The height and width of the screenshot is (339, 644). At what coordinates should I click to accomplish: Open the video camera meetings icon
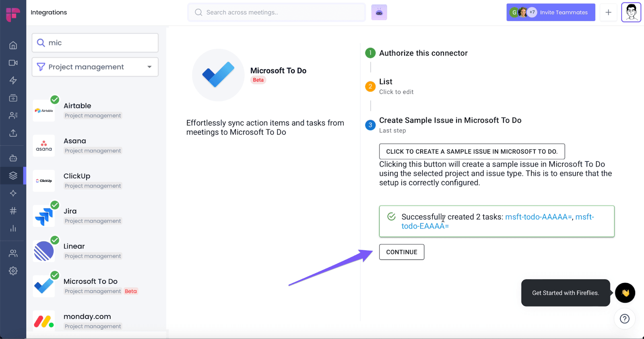click(x=13, y=63)
